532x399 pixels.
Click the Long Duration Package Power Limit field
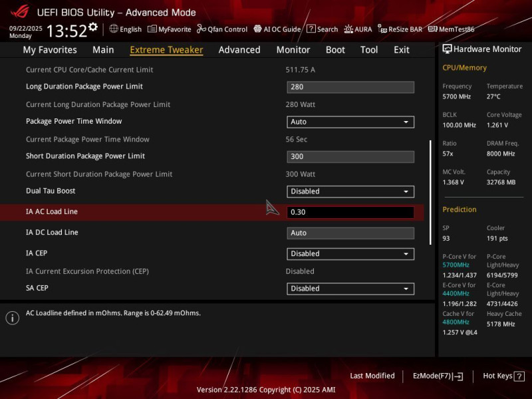point(350,87)
